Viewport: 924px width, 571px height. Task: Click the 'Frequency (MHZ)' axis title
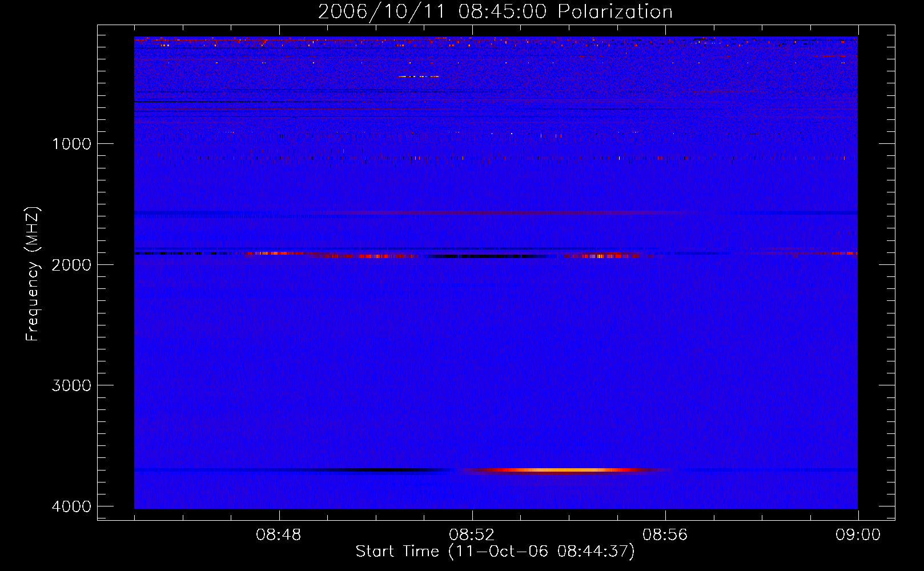tap(33, 274)
